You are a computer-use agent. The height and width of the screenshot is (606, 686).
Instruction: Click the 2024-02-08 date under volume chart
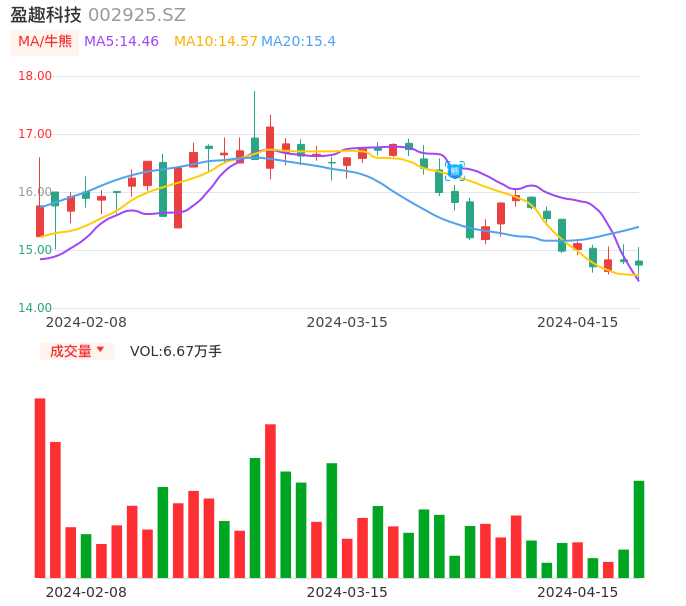click(x=86, y=592)
